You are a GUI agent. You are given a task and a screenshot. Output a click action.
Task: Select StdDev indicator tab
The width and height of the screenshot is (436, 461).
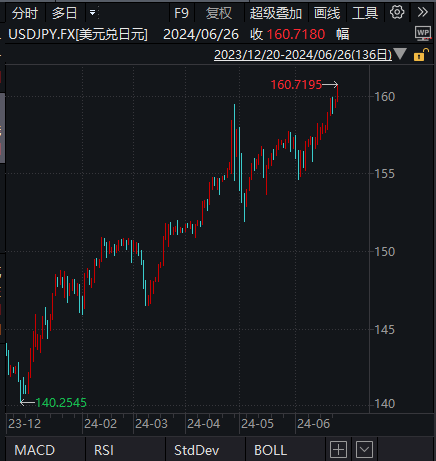[x=197, y=450]
